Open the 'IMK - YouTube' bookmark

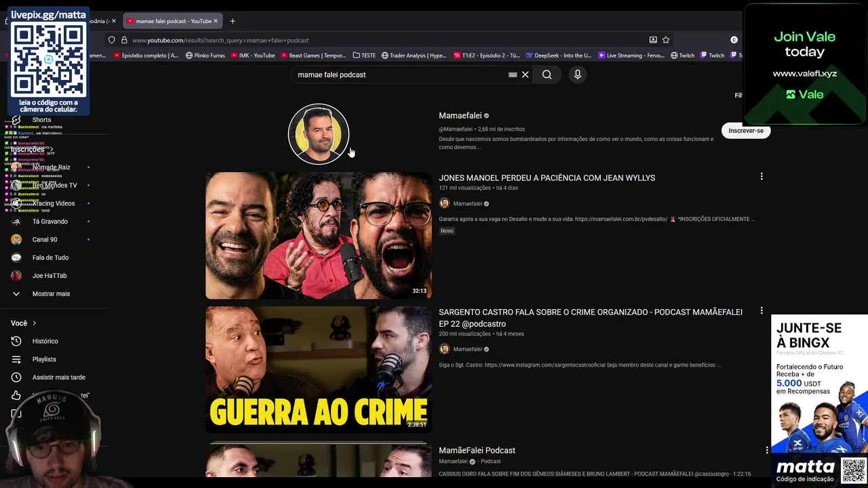pyautogui.click(x=253, y=56)
